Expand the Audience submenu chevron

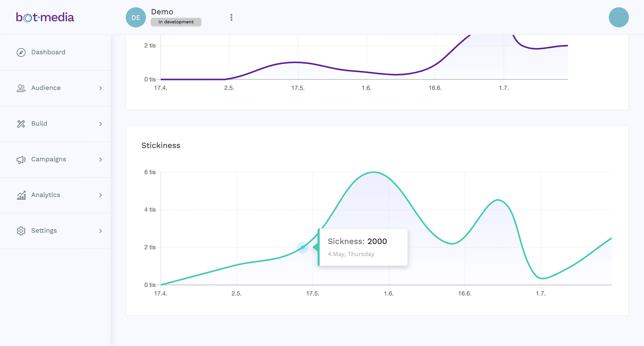click(101, 88)
